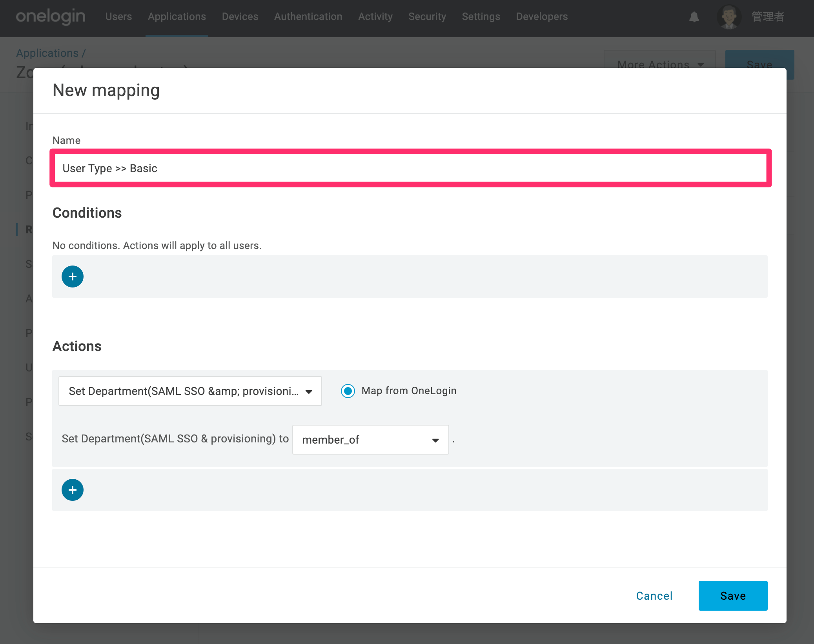Viewport: 814px width, 644px height.
Task: Expand the More Actions dropdown
Action: [x=660, y=64]
